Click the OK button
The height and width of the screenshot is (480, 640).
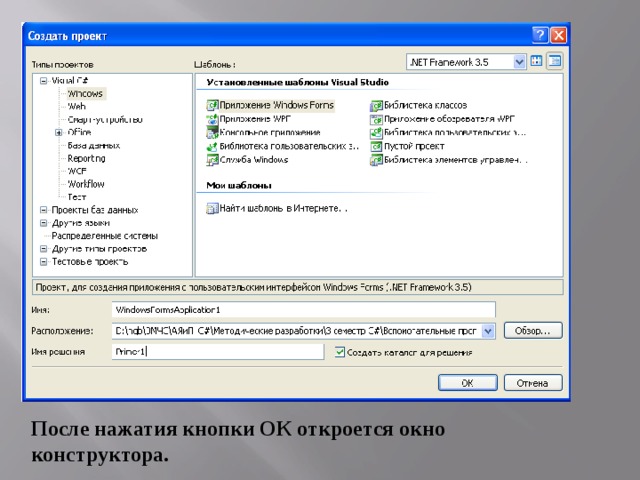(x=468, y=383)
